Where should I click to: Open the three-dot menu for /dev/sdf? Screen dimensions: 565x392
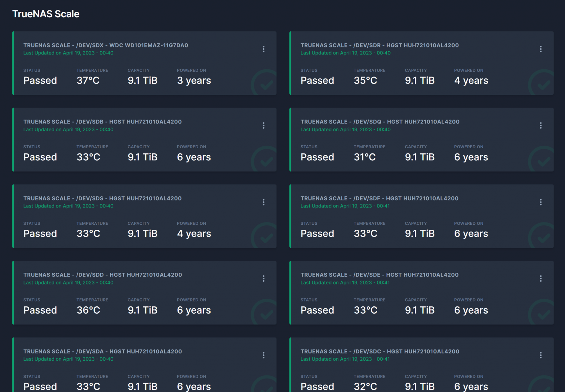click(541, 202)
